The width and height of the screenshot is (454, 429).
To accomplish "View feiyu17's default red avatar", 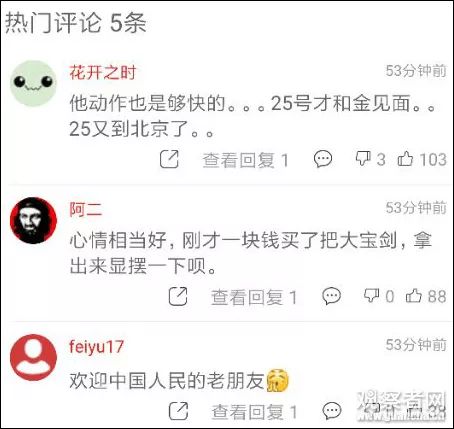I will (x=33, y=357).
